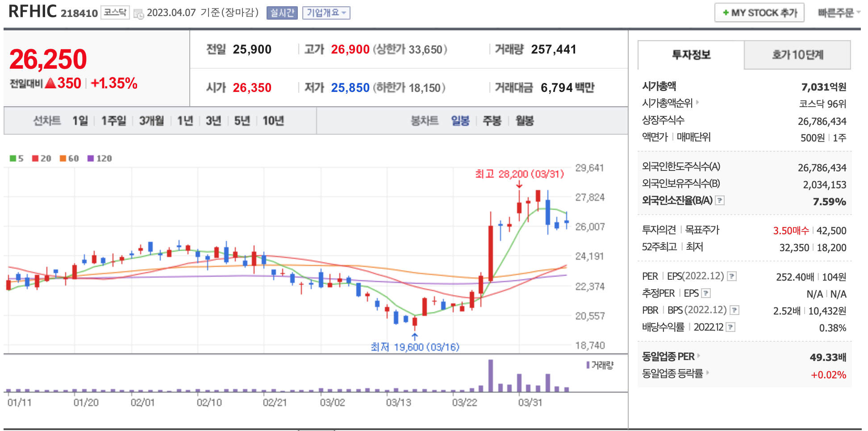Image resolution: width=868 pixels, height=431 pixels.
Task: Click help icon next to 추정PER EPS
Action: (706, 293)
